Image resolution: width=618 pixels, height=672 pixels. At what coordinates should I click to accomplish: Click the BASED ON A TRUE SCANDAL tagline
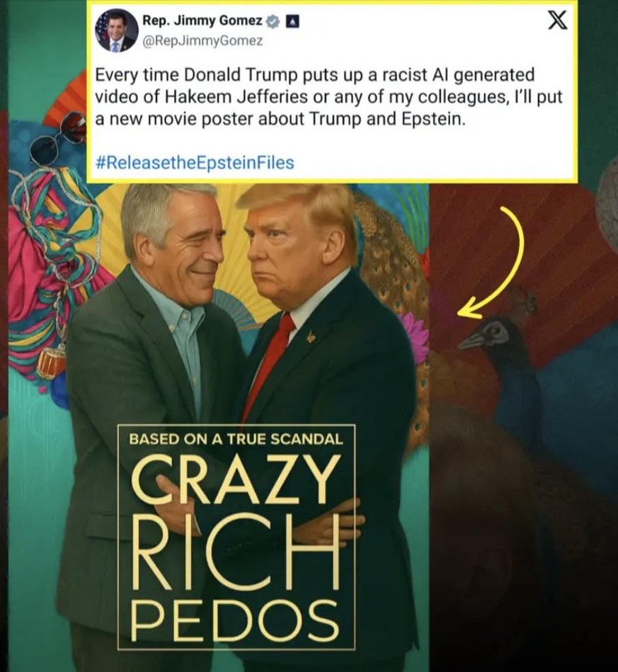tap(236, 439)
